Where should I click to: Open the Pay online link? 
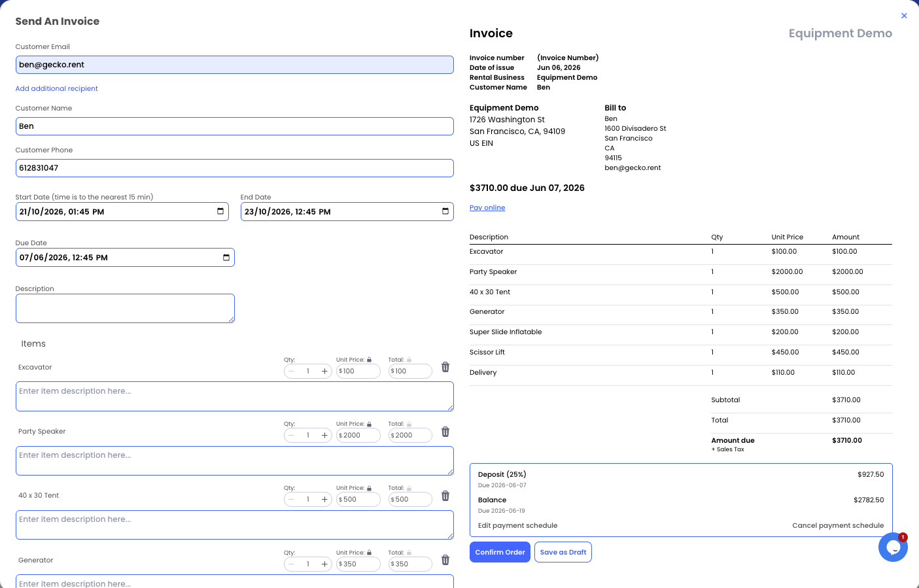click(487, 207)
